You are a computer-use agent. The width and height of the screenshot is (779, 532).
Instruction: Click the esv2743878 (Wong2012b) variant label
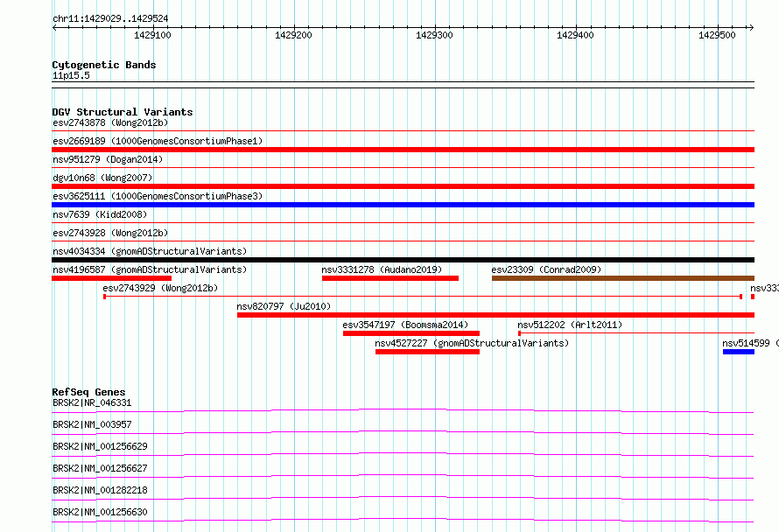[110, 122]
